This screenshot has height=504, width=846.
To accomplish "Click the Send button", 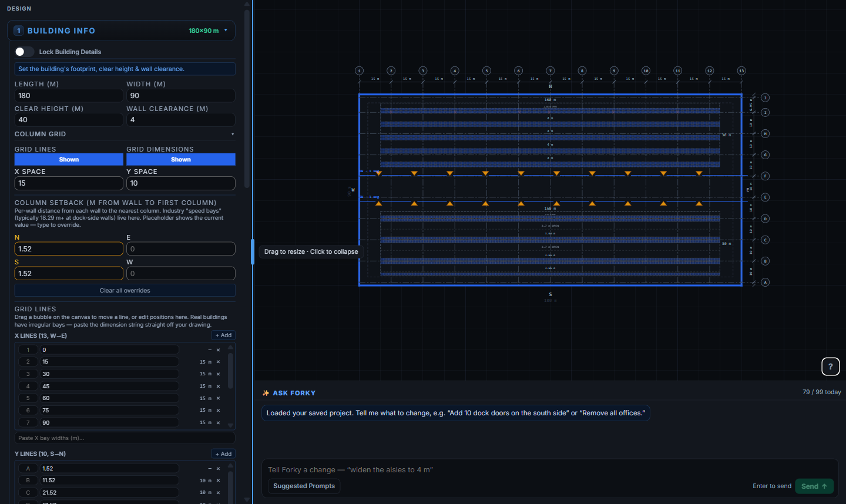I will (814, 486).
